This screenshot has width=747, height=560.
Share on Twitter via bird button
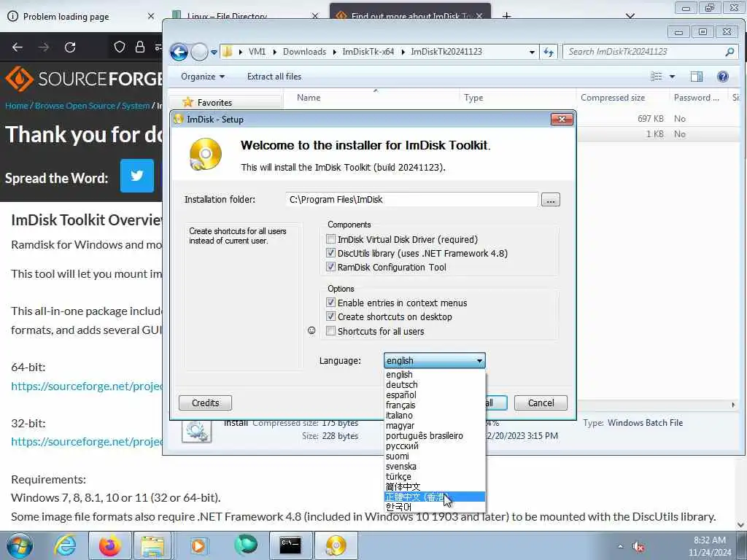(137, 176)
